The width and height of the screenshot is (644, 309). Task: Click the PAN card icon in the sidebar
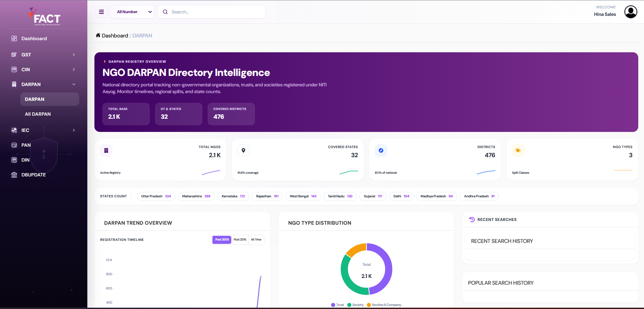click(x=14, y=145)
